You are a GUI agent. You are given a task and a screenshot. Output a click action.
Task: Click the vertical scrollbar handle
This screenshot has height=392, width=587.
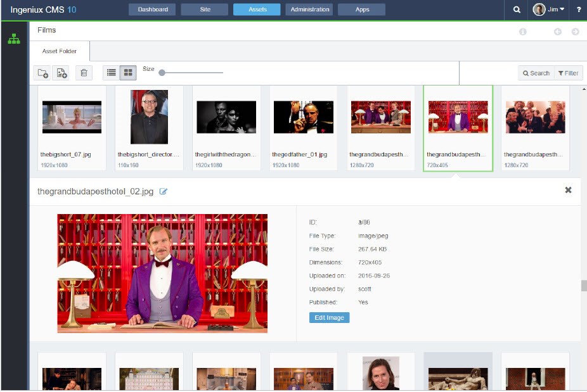[x=584, y=286]
